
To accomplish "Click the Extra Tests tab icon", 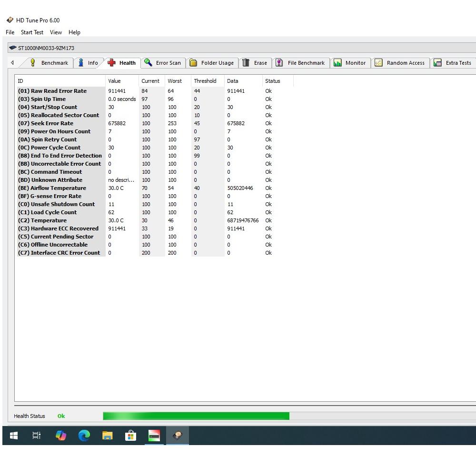I will coord(437,62).
